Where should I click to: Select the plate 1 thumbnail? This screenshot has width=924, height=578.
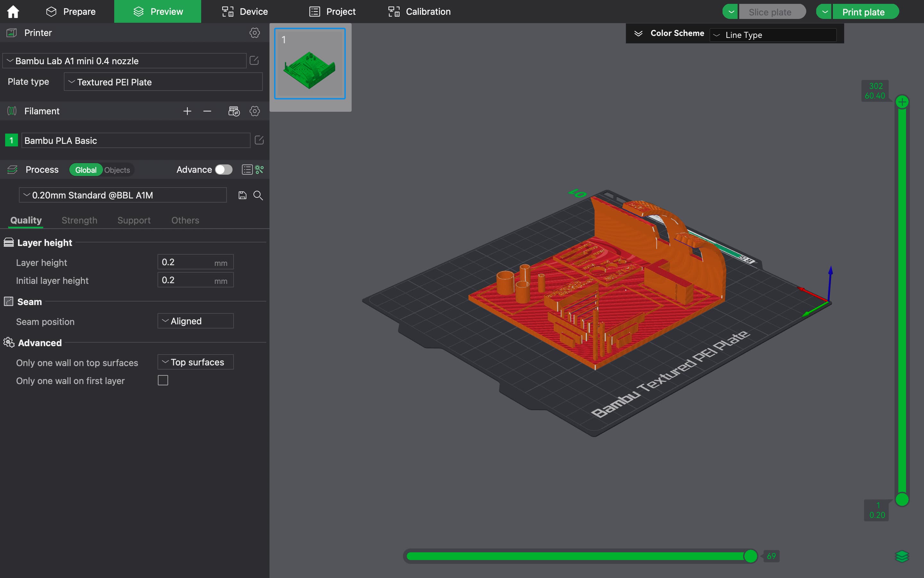click(310, 64)
